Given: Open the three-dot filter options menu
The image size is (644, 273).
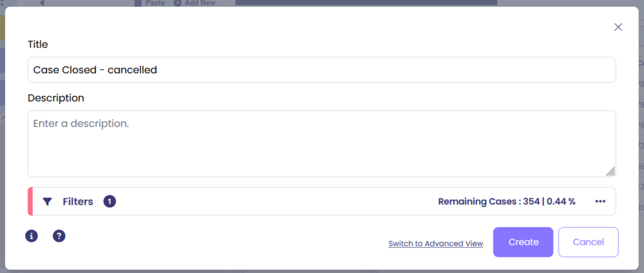Looking at the screenshot, I should (x=600, y=202).
